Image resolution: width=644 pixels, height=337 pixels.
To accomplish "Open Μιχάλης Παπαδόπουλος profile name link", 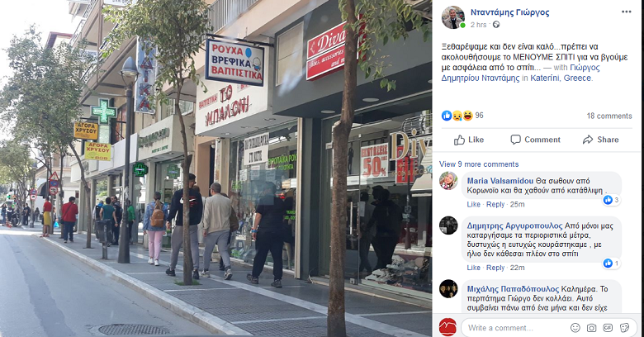I will pos(513,288).
